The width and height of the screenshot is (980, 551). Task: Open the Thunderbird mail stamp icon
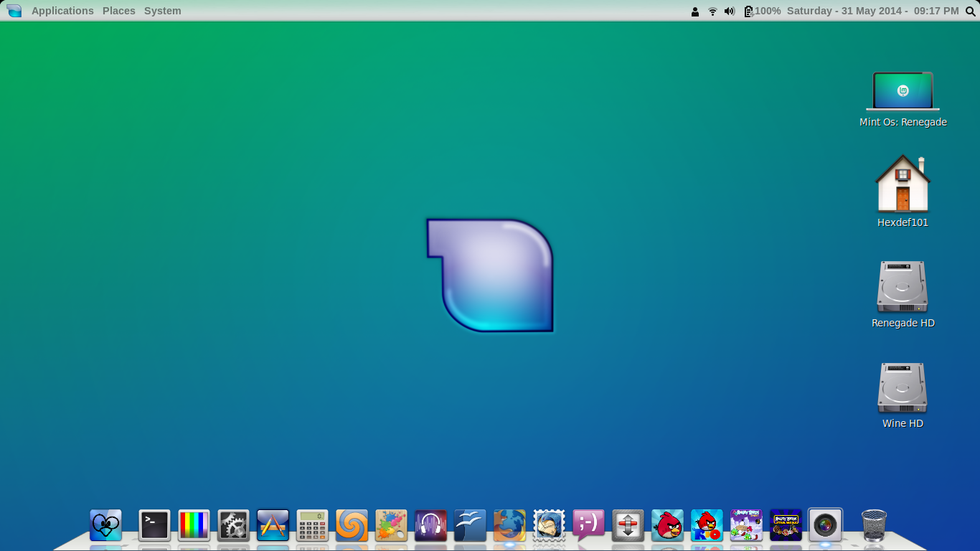pos(549,525)
